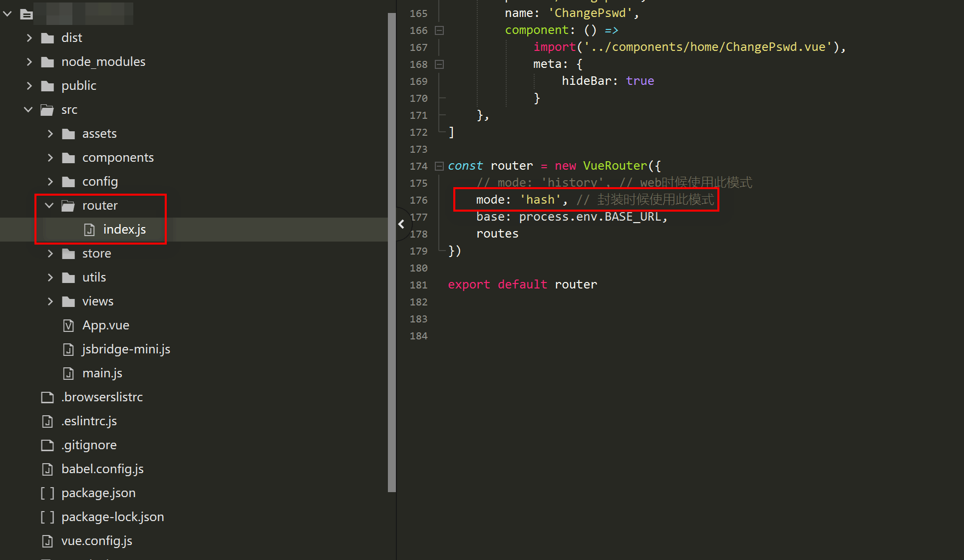Fold the VueRouter block at line 174

click(x=439, y=166)
